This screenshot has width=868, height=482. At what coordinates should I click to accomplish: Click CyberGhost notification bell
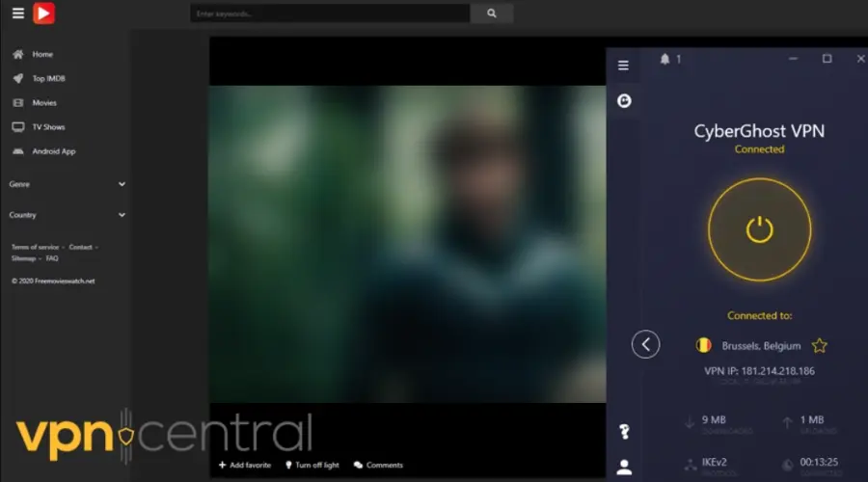(665, 59)
